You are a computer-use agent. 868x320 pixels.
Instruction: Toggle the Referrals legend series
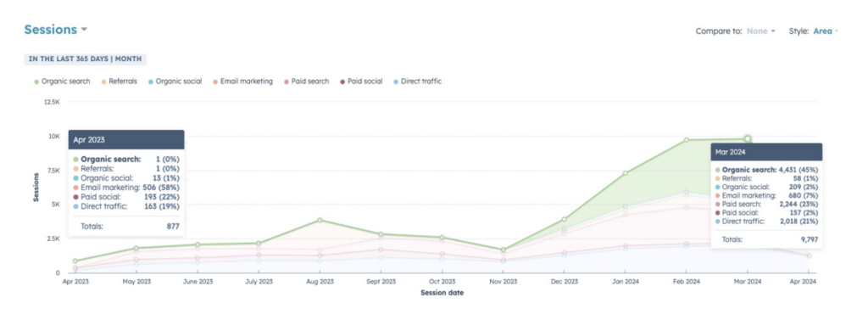pyautogui.click(x=119, y=81)
